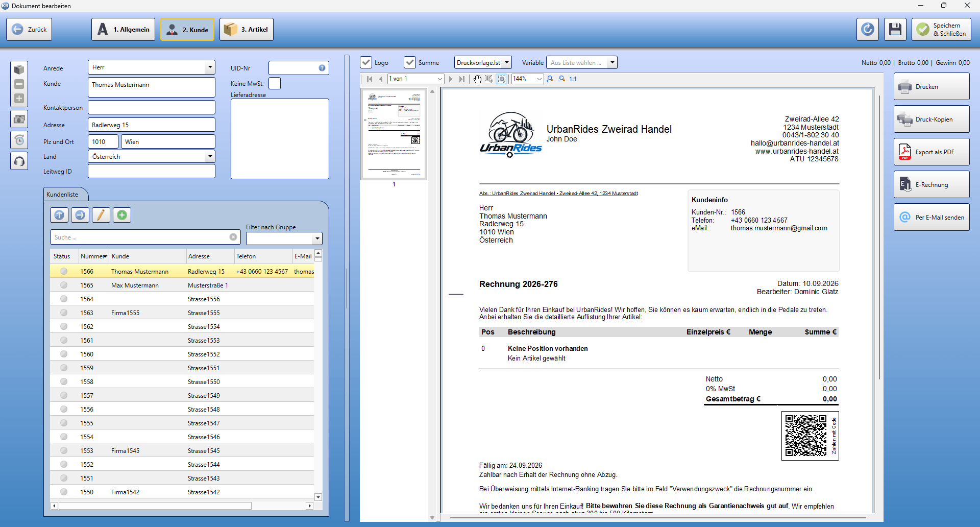
Task: Click the green add customer icon
Action: click(122, 215)
